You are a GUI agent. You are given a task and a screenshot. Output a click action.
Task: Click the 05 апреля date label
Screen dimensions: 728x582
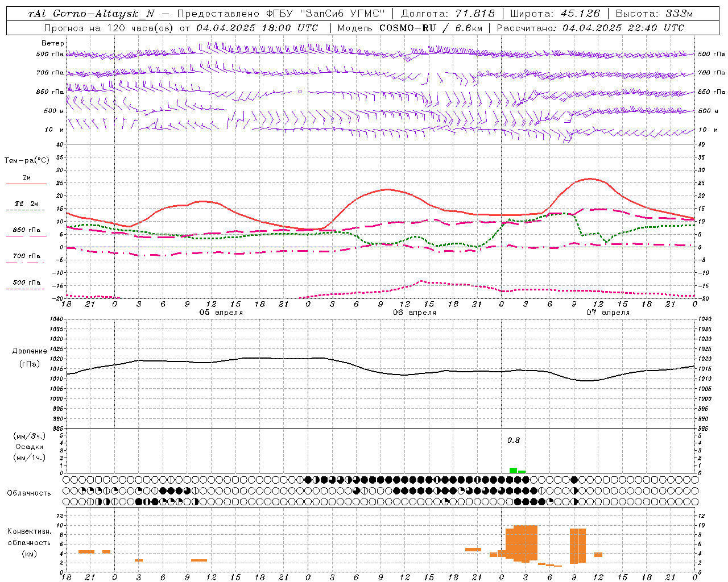221,313
